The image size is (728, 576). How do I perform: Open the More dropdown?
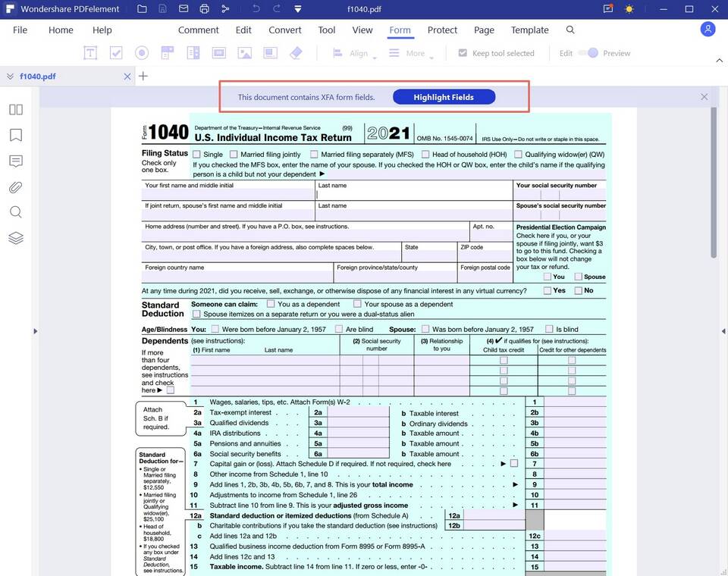tap(411, 53)
